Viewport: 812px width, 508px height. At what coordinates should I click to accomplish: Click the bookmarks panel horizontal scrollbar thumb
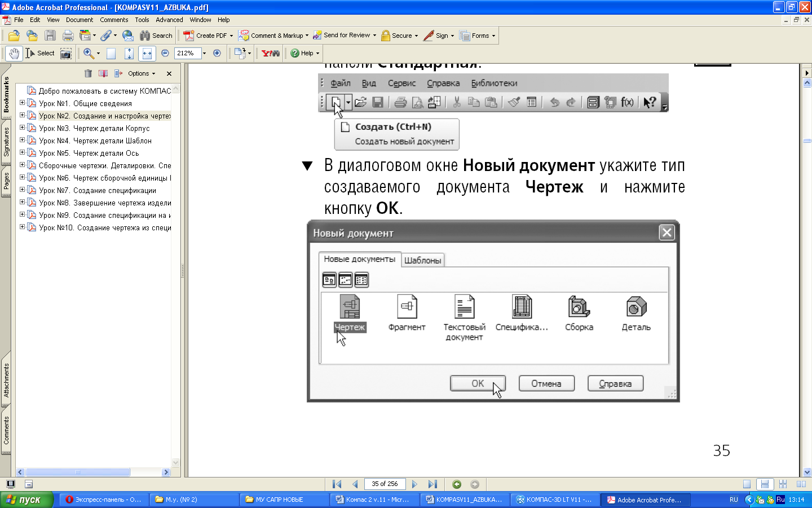coord(78,472)
